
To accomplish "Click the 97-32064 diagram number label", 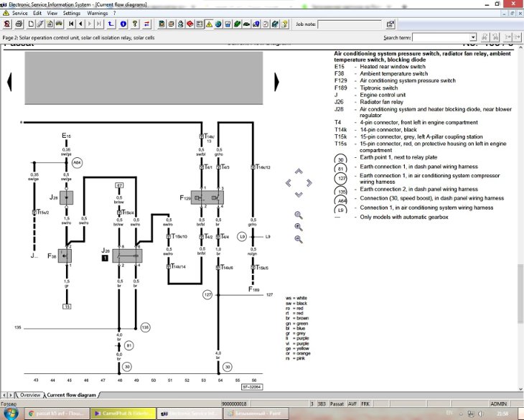I will (x=252, y=387).
